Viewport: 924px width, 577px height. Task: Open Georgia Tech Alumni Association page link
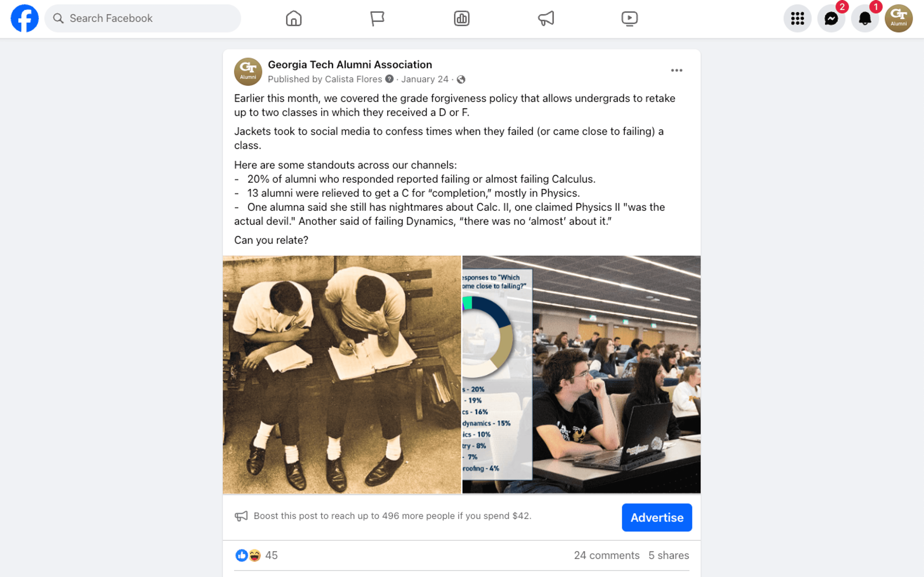pyautogui.click(x=350, y=64)
